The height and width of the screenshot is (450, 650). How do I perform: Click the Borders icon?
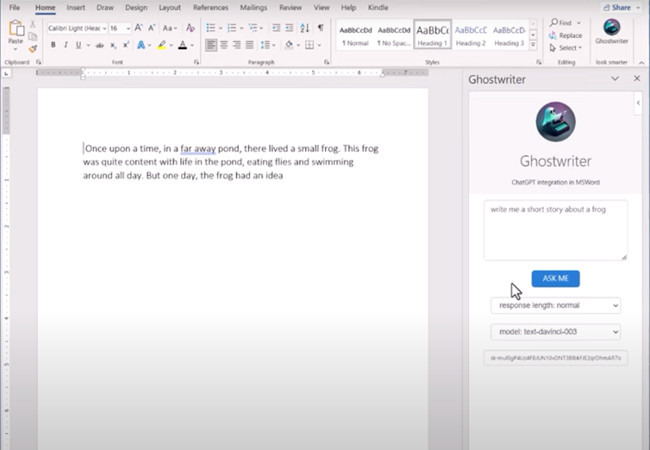point(309,45)
